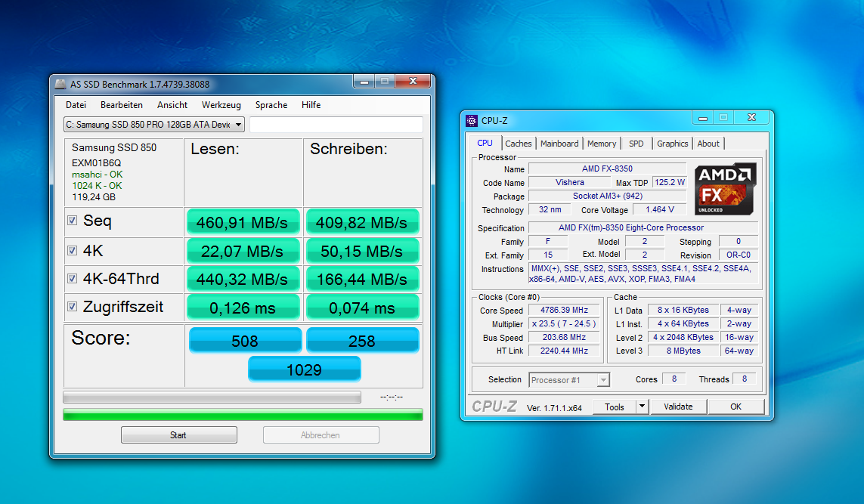Screen dimensions: 864x504
Task: Click the green total progress bar
Action: click(243, 415)
